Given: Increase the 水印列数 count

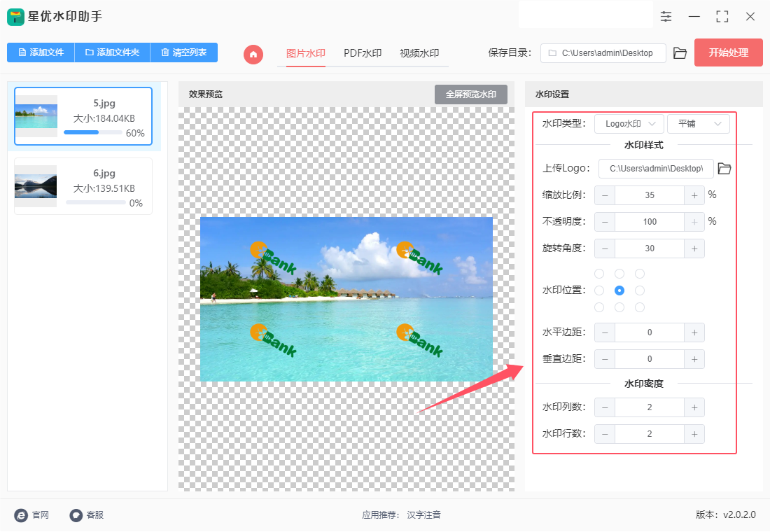Looking at the screenshot, I should point(694,407).
